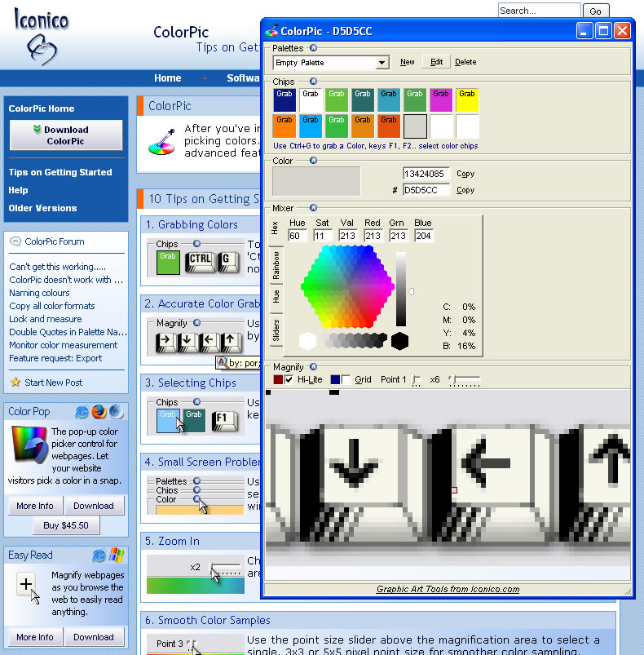644x655 pixels.
Task: Click the website Search field
Action: (x=539, y=11)
